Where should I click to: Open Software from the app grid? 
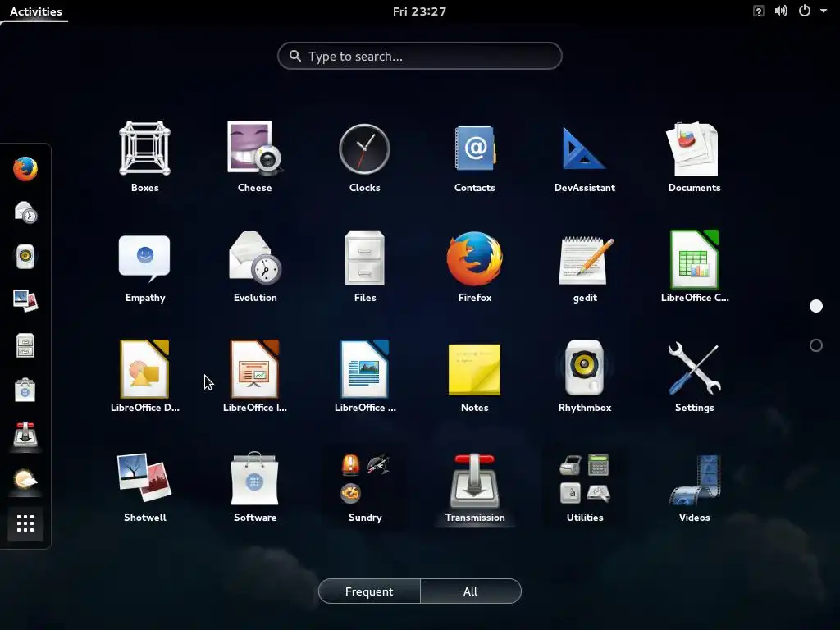255,486
